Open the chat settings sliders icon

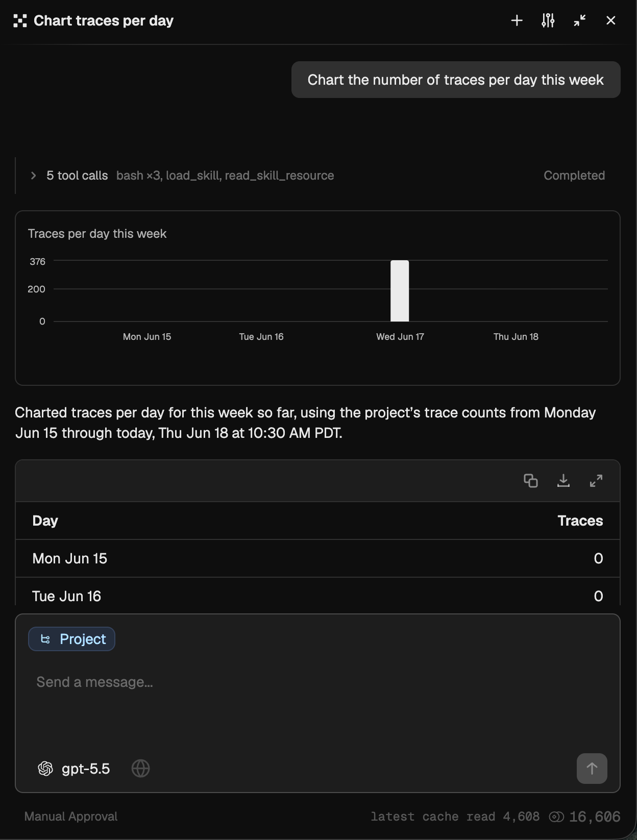(x=548, y=20)
